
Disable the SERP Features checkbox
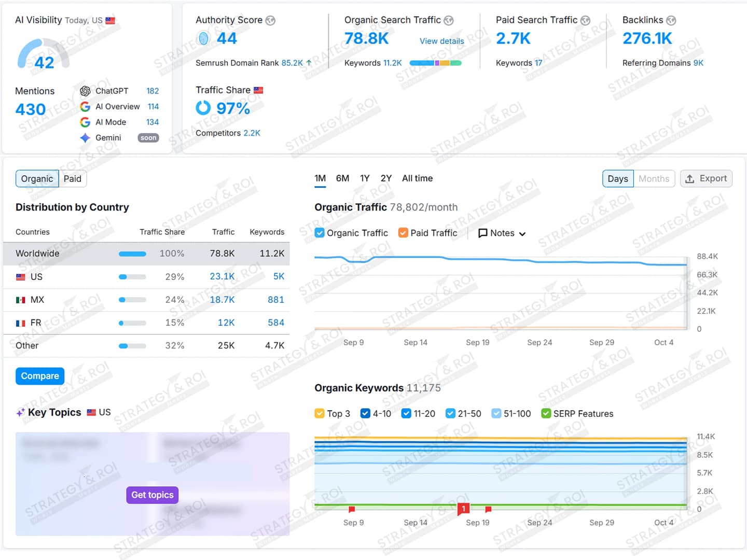pos(546,413)
